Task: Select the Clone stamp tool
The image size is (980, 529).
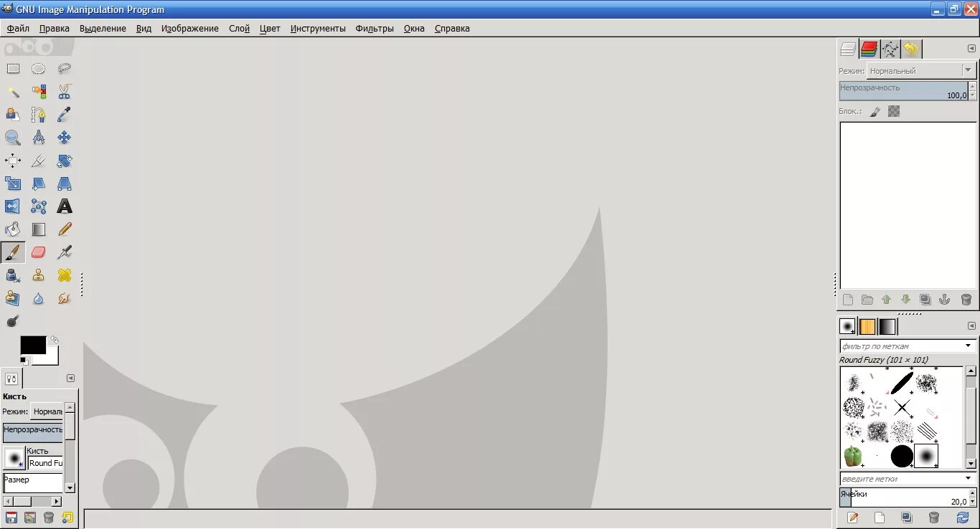Action: [39, 275]
